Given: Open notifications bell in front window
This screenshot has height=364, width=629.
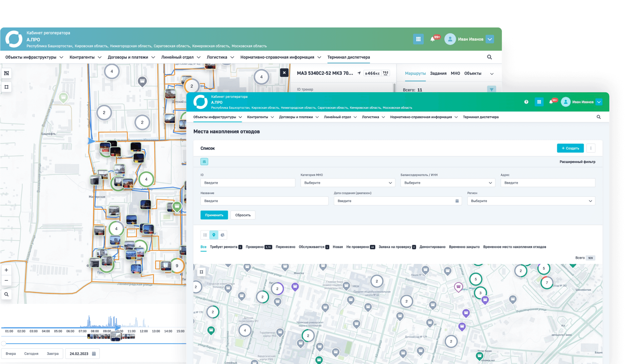Looking at the screenshot, I should (551, 102).
